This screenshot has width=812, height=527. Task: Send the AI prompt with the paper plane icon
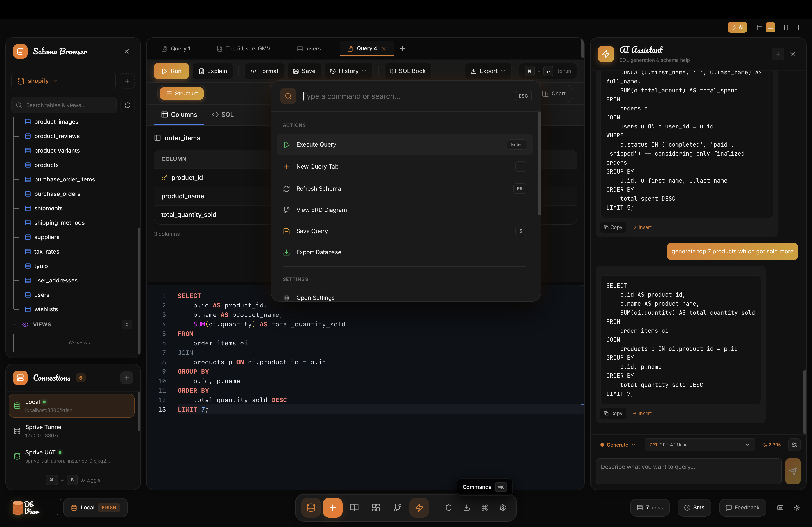pos(793,471)
